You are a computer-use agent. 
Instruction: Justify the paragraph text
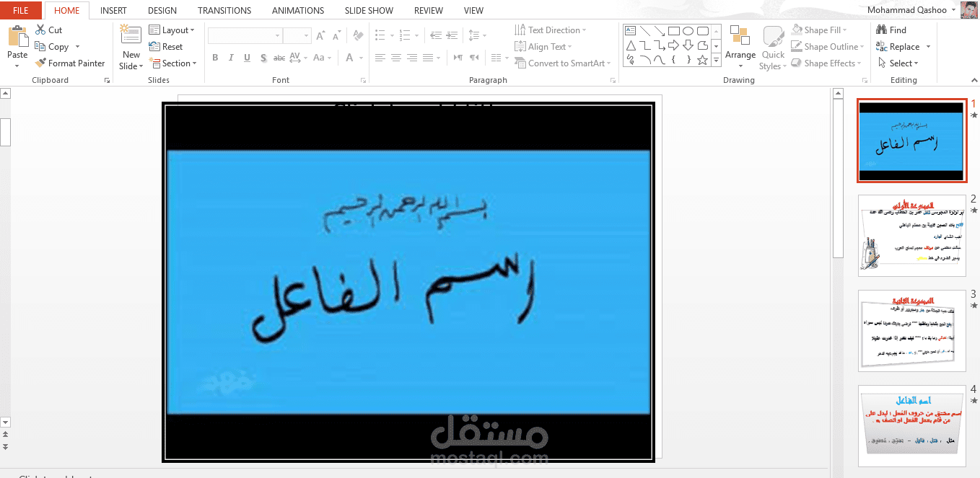[428, 58]
